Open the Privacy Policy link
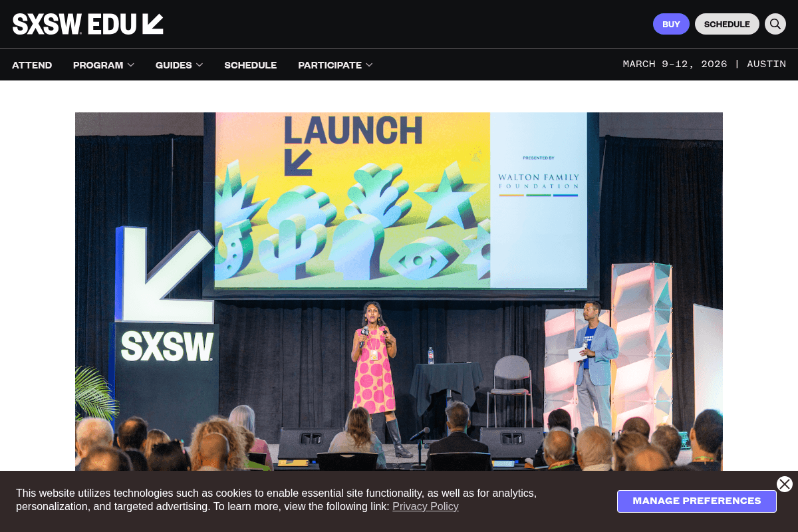This screenshot has width=798, height=532. (x=426, y=506)
